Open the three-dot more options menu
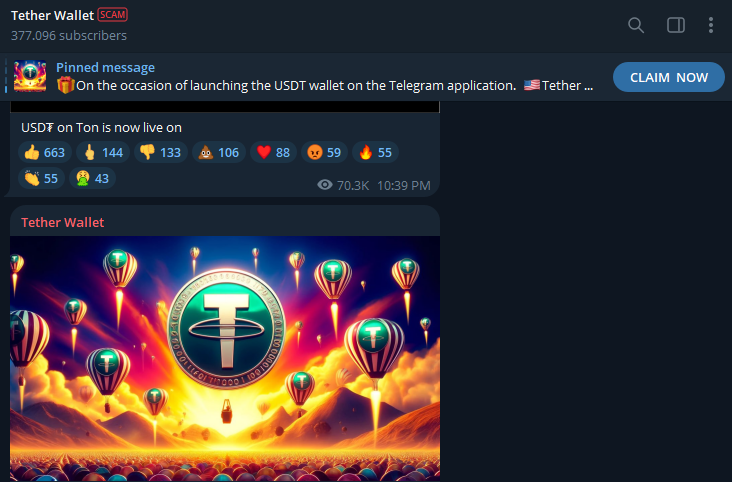 point(711,25)
